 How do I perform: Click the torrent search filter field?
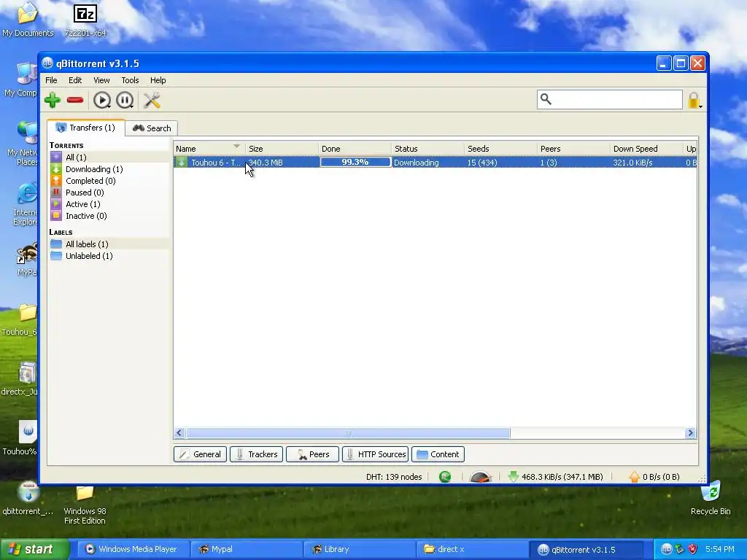(x=610, y=99)
